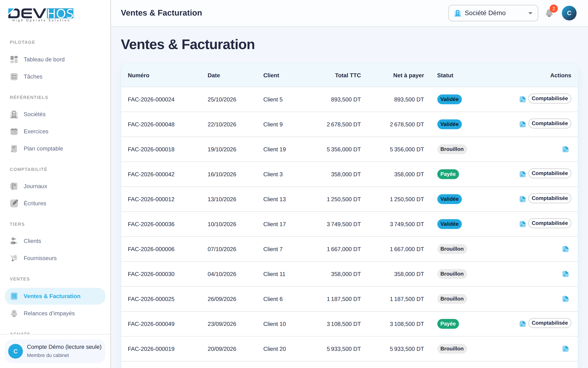Download PDF for invoice FAC-2026-000024
This screenshot has width=588, height=368.
(x=522, y=99)
